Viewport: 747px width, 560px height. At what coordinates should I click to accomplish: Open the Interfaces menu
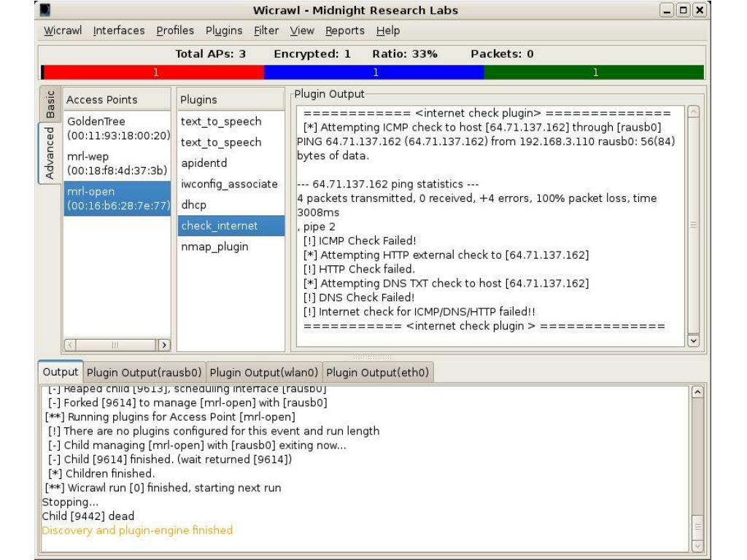coord(119,31)
